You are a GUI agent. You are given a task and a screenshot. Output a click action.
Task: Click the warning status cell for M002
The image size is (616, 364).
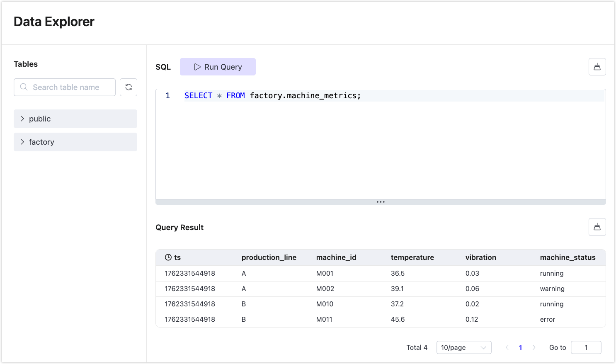(552, 289)
